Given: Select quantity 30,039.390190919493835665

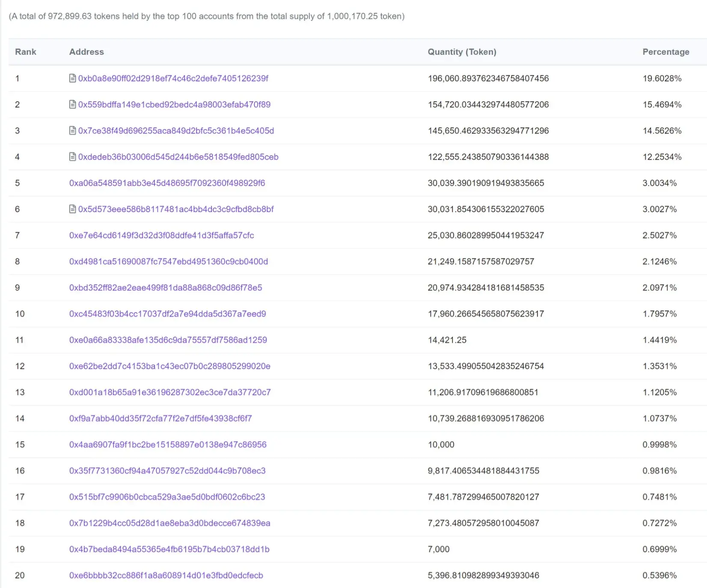Looking at the screenshot, I should 486,183.
